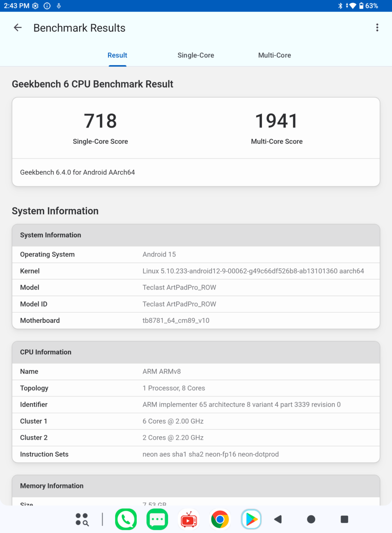Screen dimensions: 392x533
Task: Tap the Model ID row label
Action: point(34,304)
